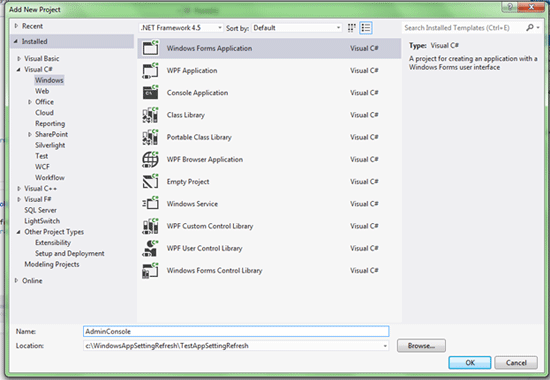The height and width of the screenshot is (380, 550).
Task: Expand the SharePoint node
Action: [x=30, y=134]
